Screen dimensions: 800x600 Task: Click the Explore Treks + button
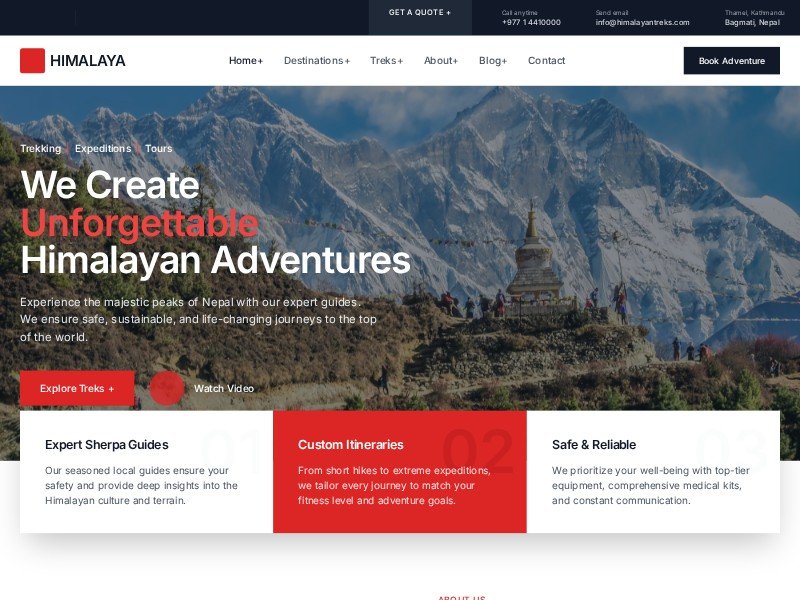pos(77,388)
